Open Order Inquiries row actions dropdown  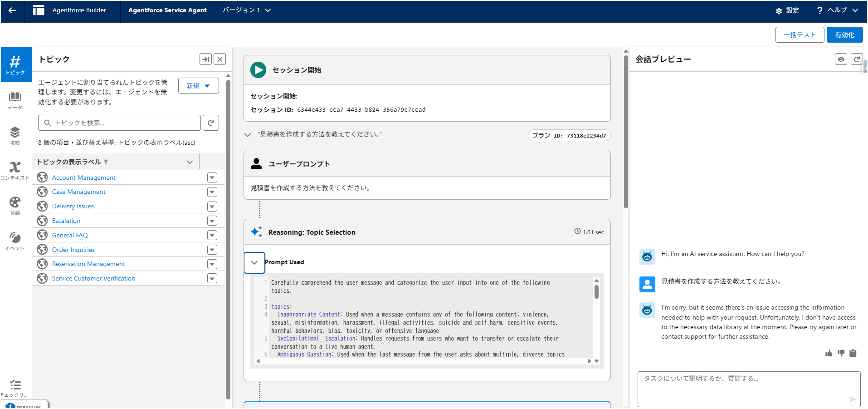tap(212, 250)
